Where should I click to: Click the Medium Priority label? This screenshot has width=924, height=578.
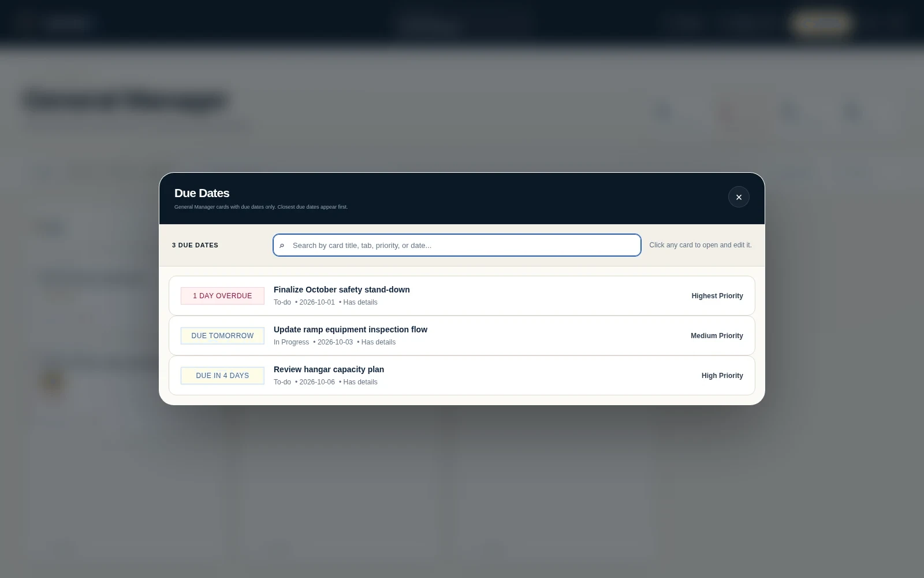click(717, 336)
